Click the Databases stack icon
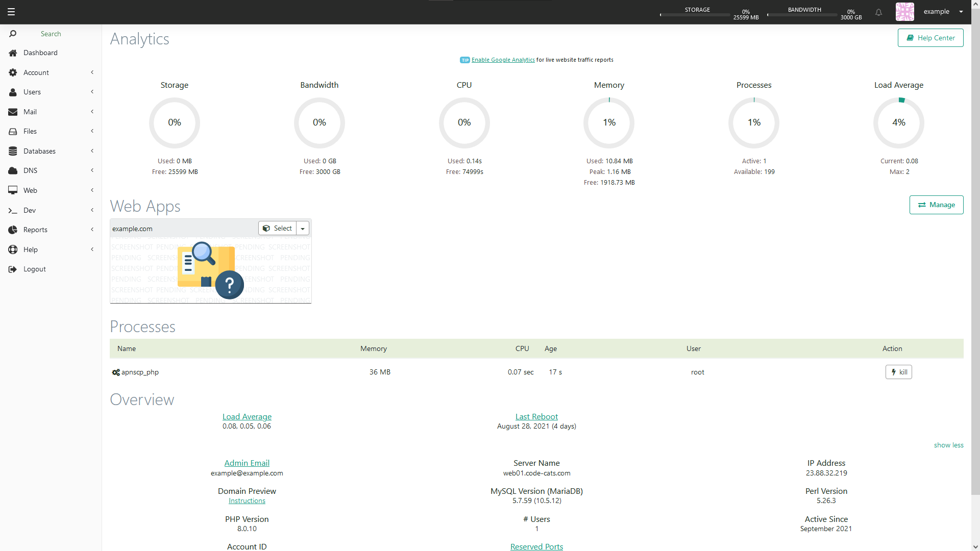This screenshot has width=980, height=551. (13, 151)
